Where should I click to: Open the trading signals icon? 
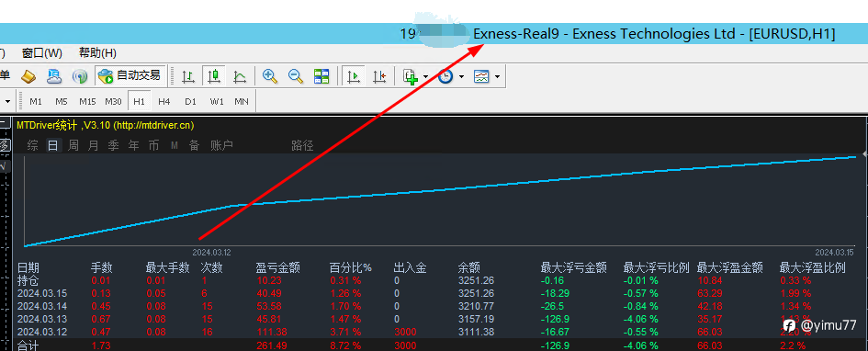(81, 76)
